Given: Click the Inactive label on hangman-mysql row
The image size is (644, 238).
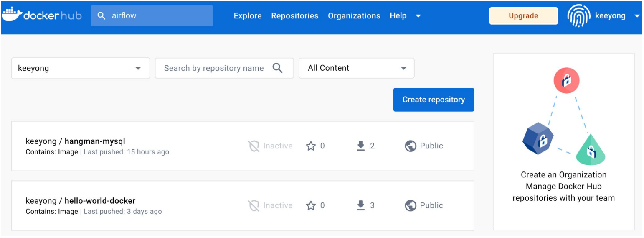Looking at the screenshot, I should pos(278,146).
